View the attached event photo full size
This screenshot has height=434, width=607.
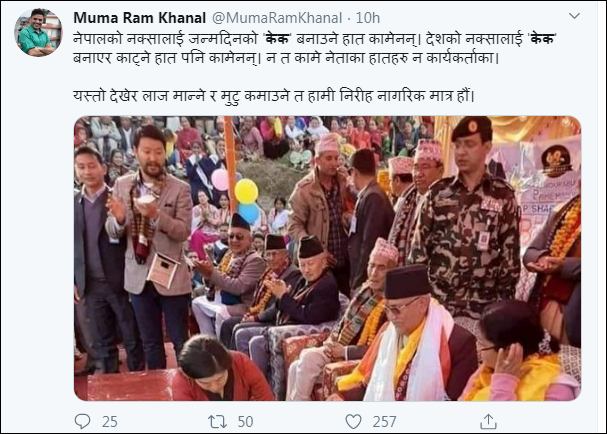(328, 258)
